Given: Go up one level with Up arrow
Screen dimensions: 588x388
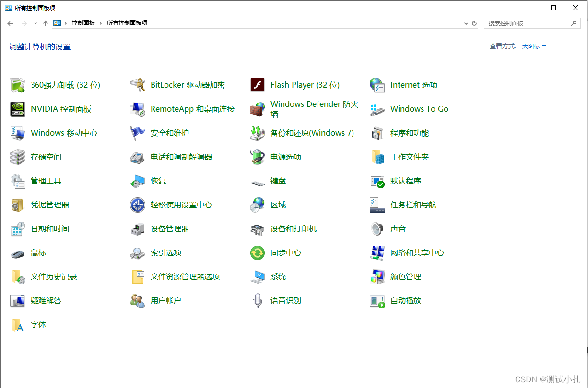Looking at the screenshot, I should coord(46,23).
